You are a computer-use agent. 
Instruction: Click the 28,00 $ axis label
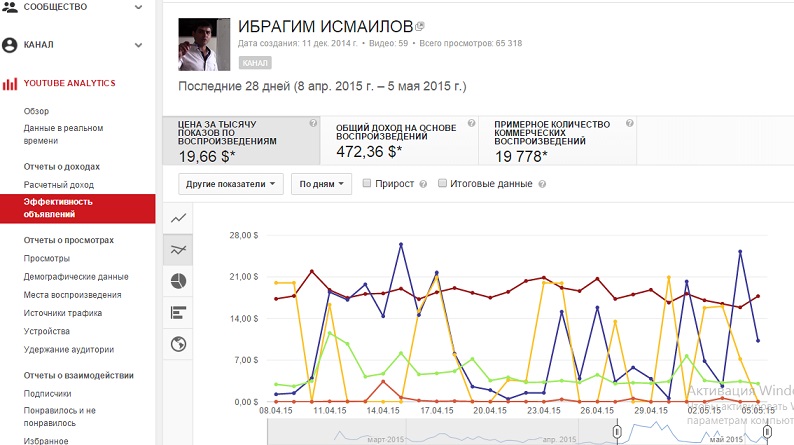[x=244, y=235]
